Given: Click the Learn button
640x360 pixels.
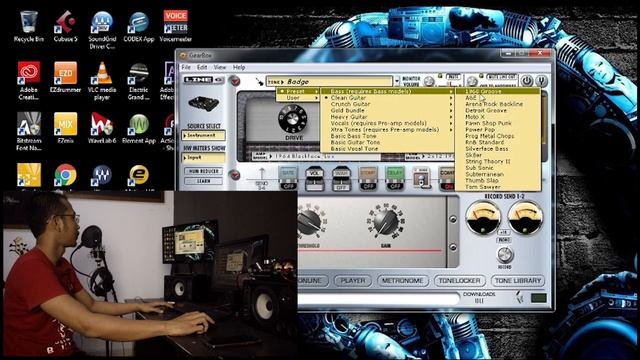Looking at the screenshot, I should pos(204,181).
